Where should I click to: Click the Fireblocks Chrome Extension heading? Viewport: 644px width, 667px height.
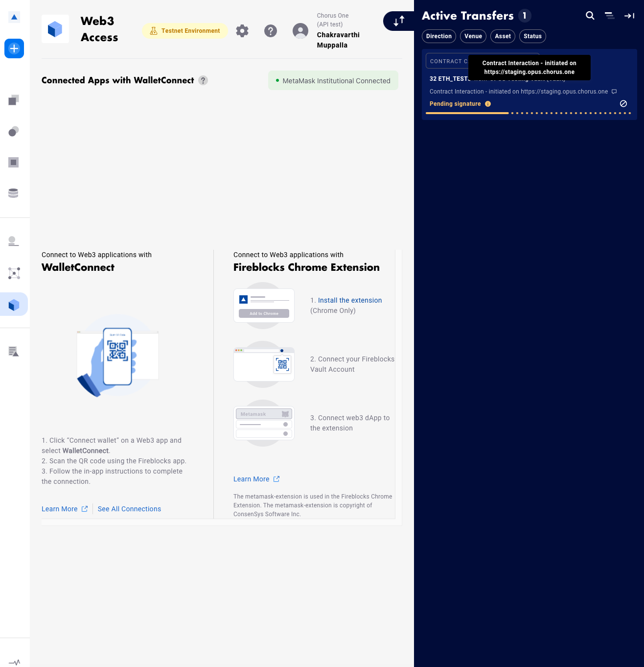(x=306, y=267)
